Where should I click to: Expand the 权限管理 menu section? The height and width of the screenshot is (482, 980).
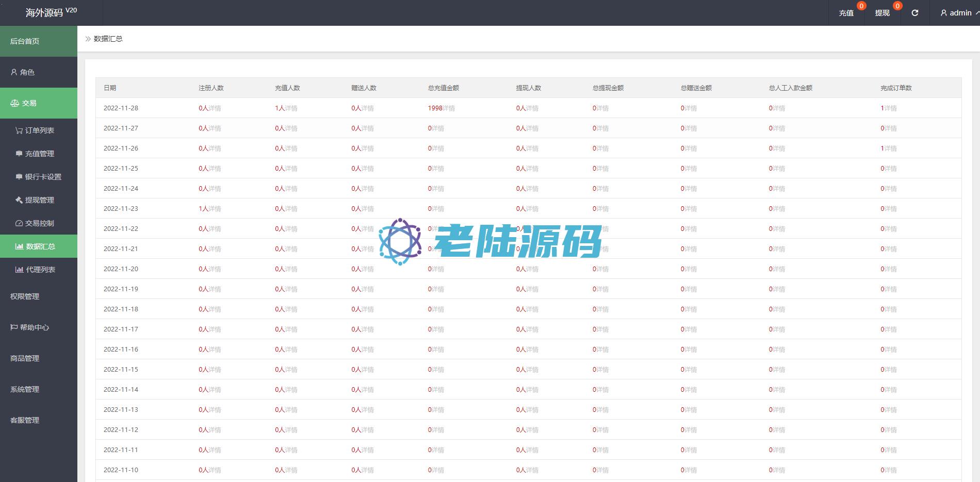[x=25, y=296]
